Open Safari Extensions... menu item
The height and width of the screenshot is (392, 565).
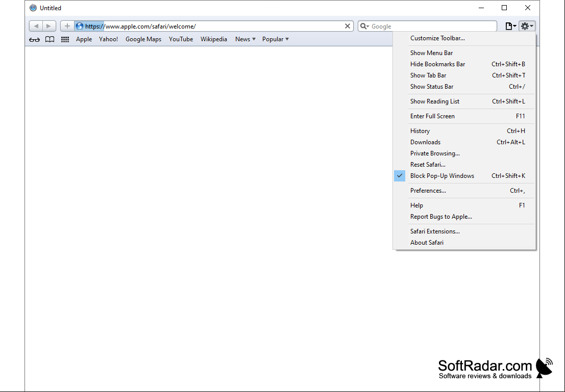tap(464, 231)
